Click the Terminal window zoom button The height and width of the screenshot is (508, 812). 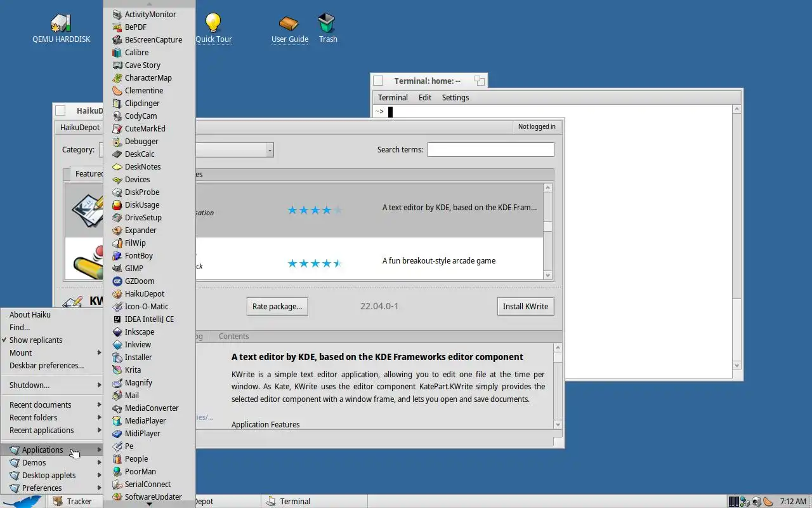[x=480, y=81]
